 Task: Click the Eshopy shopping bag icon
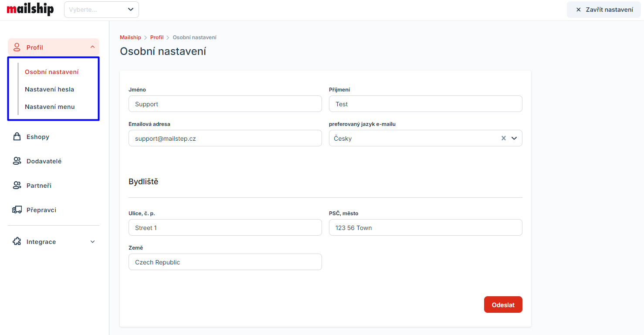tap(17, 137)
